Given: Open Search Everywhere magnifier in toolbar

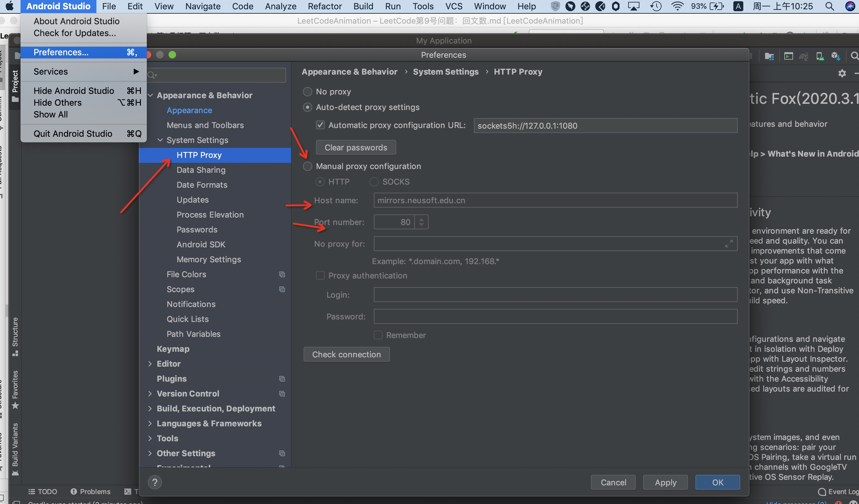Looking at the screenshot, I should click(854, 56).
